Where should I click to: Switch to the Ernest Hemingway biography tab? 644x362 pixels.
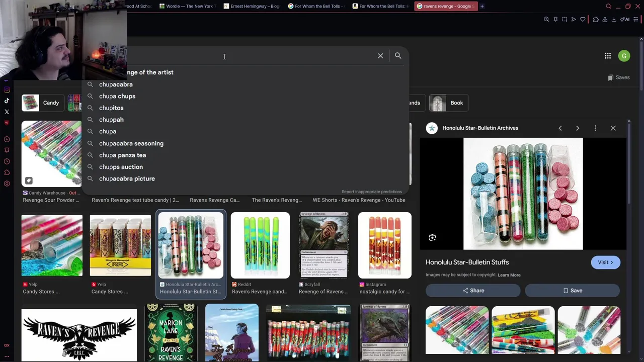pos(251,6)
